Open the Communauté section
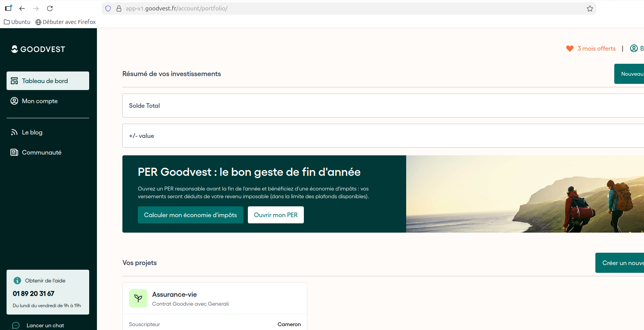This screenshot has height=330, width=644. 41,152
